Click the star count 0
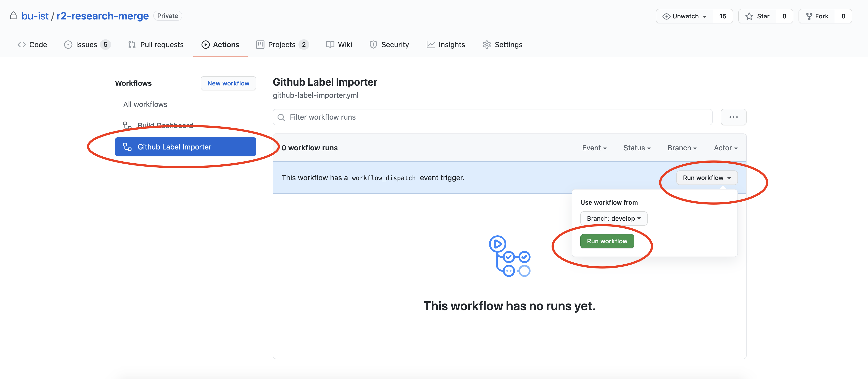Screen dimensions: 868x379 click(784, 16)
